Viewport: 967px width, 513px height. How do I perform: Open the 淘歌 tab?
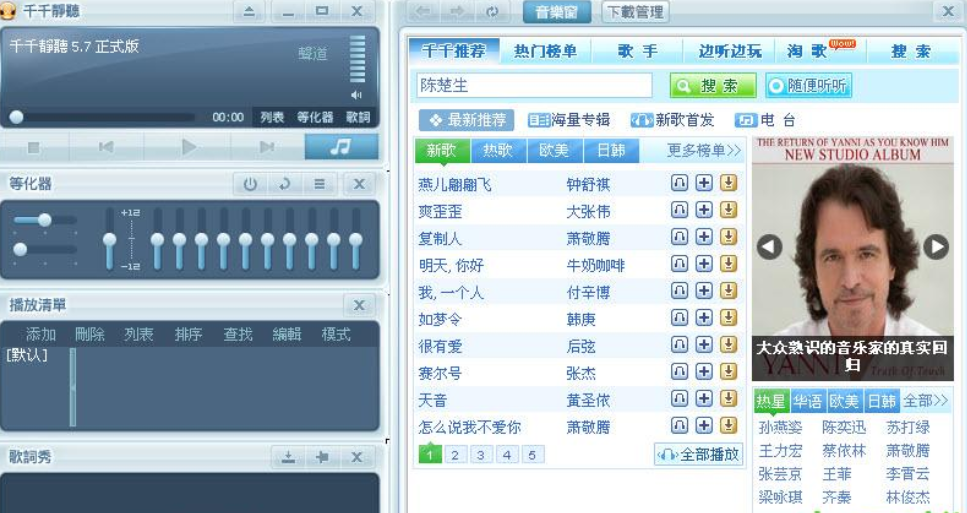[x=808, y=51]
